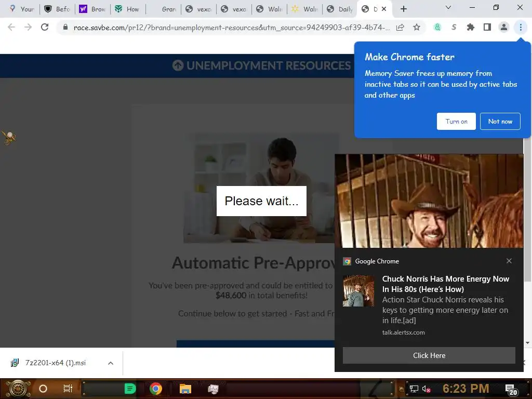Open the Chuck Norris notification headline
This screenshot has width=532, height=399.
(x=445, y=284)
